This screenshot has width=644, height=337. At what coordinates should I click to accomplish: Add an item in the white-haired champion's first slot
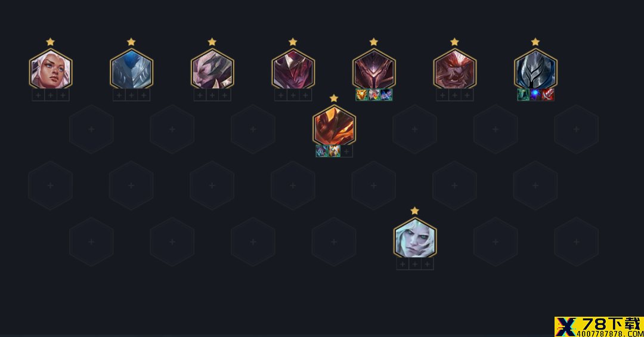[x=38, y=95]
